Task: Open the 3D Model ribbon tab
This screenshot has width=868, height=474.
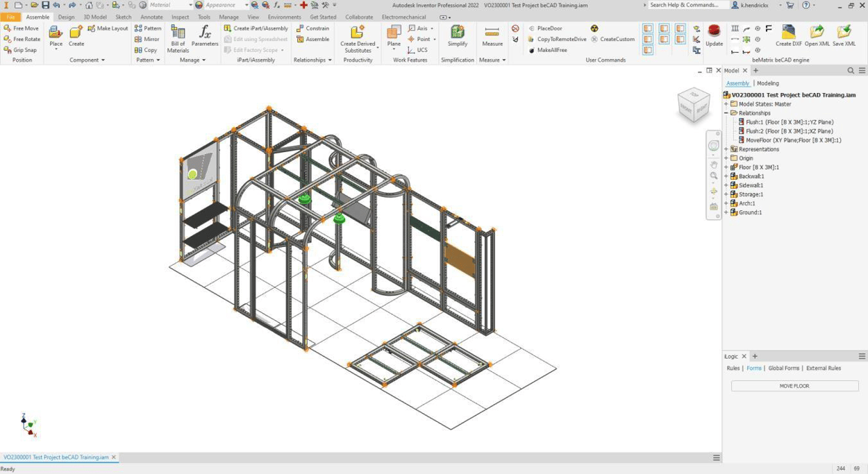Action: point(95,17)
